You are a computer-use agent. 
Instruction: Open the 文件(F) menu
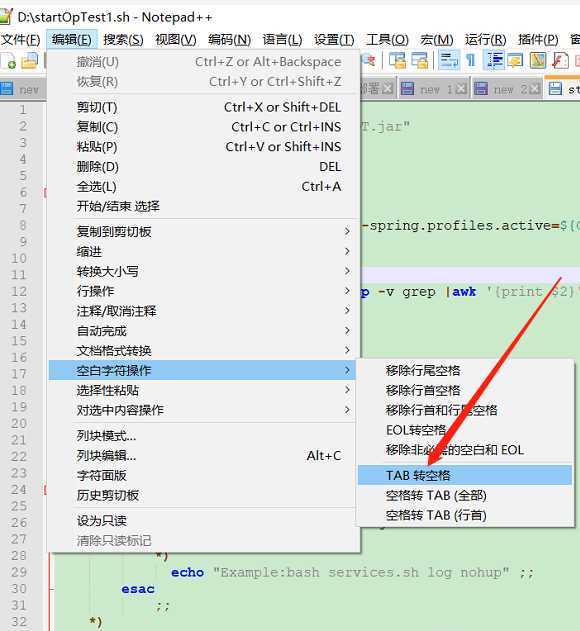pyautogui.click(x=21, y=40)
